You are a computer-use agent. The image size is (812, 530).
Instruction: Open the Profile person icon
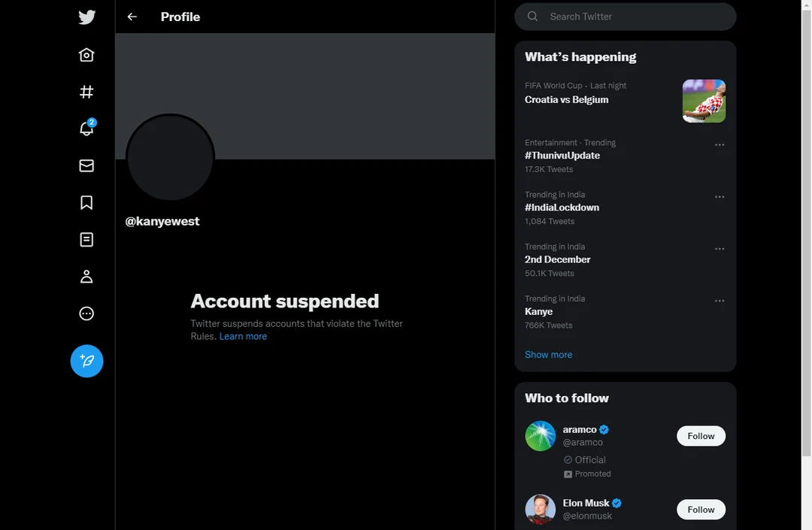pyautogui.click(x=86, y=276)
